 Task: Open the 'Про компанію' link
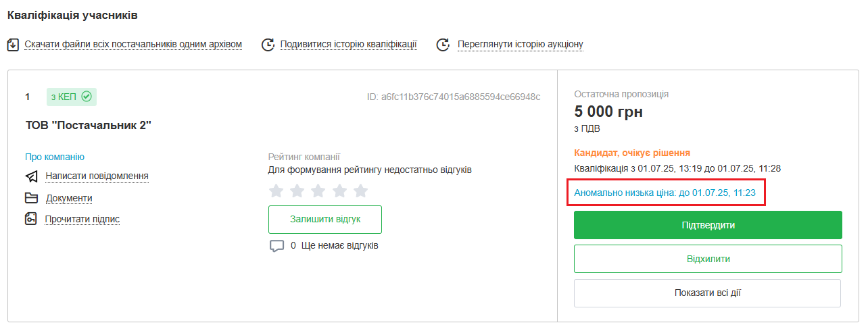pyautogui.click(x=55, y=157)
